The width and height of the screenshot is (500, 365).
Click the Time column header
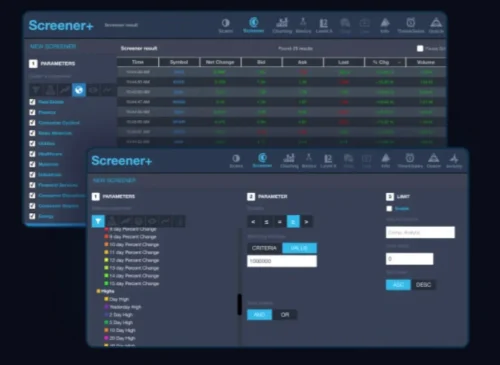(x=138, y=62)
